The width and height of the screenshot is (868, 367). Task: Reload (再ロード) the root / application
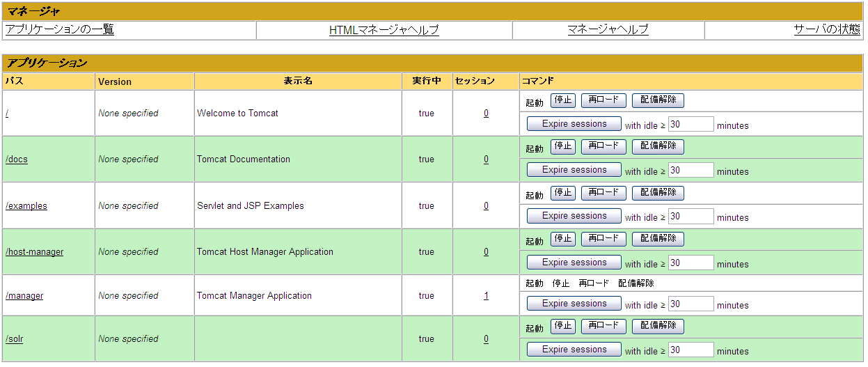tap(603, 100)
